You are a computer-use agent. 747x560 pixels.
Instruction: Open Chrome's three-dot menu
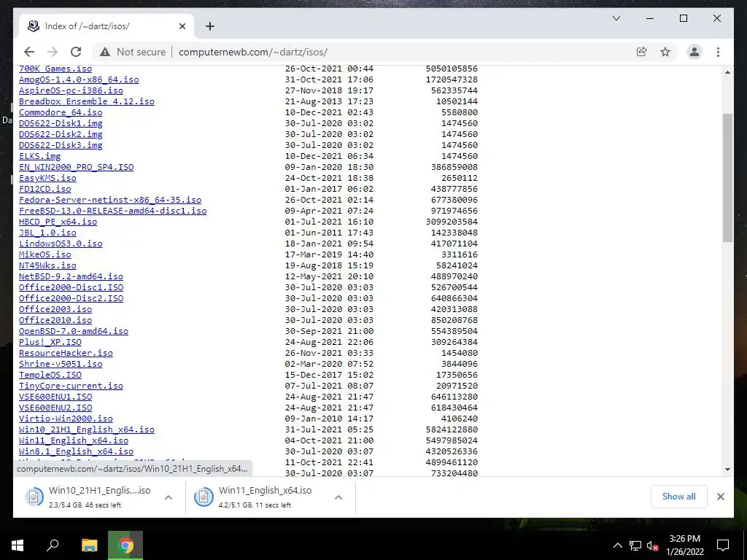(718, 52)
